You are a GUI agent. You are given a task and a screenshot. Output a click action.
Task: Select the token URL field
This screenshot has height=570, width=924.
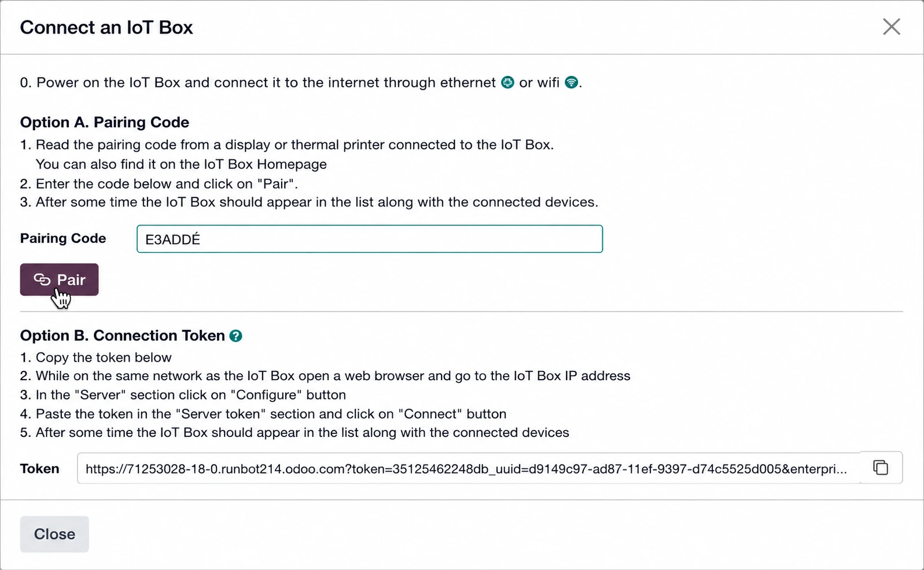point(469,469)
